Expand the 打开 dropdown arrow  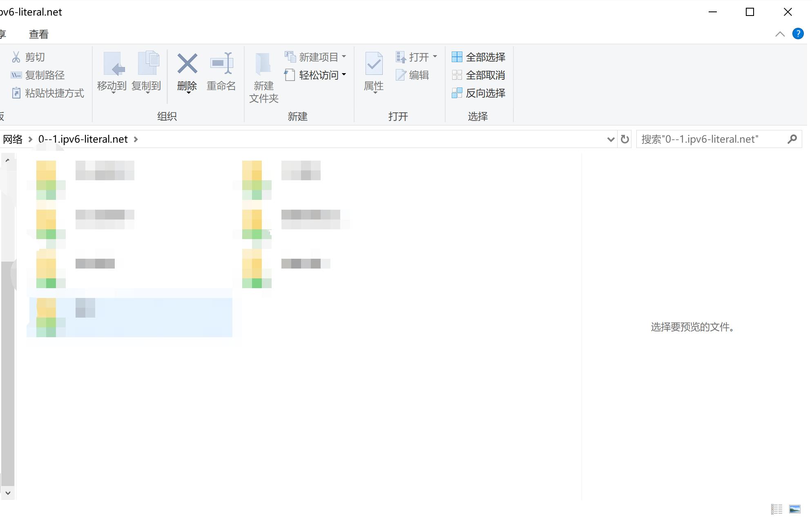pyautogui.click(x=435, y=57)
